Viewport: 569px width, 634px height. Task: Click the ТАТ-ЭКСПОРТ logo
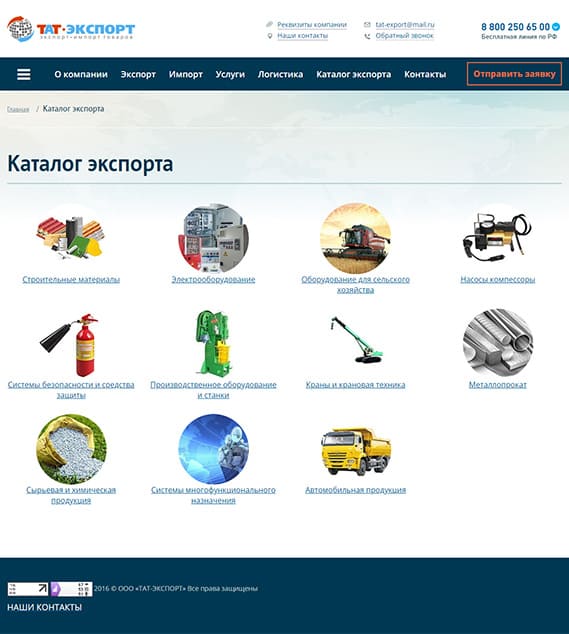[x=71, y=29]
